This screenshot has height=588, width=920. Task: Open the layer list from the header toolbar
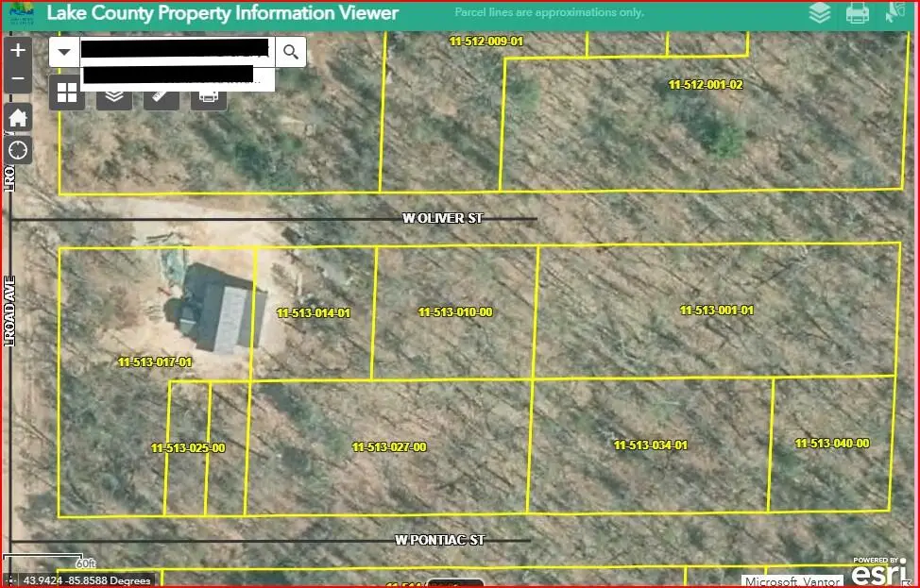click(x=819, y=13)
